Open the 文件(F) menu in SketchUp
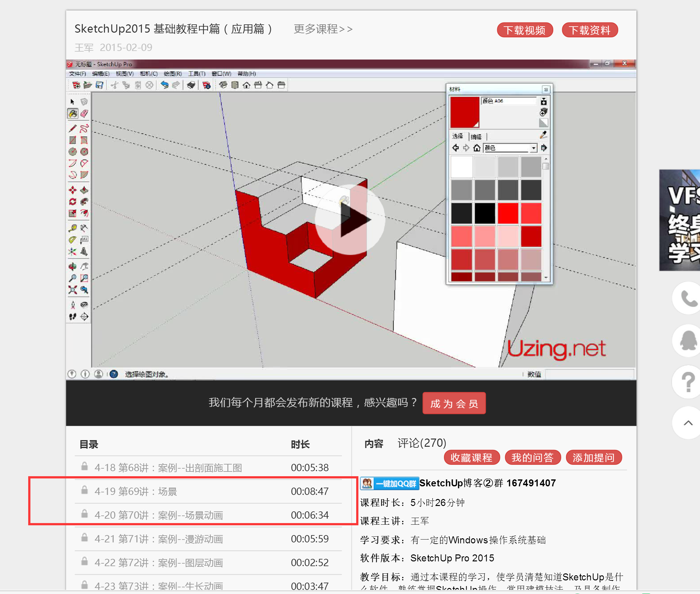700x594 pixels. tap(77, 74)
